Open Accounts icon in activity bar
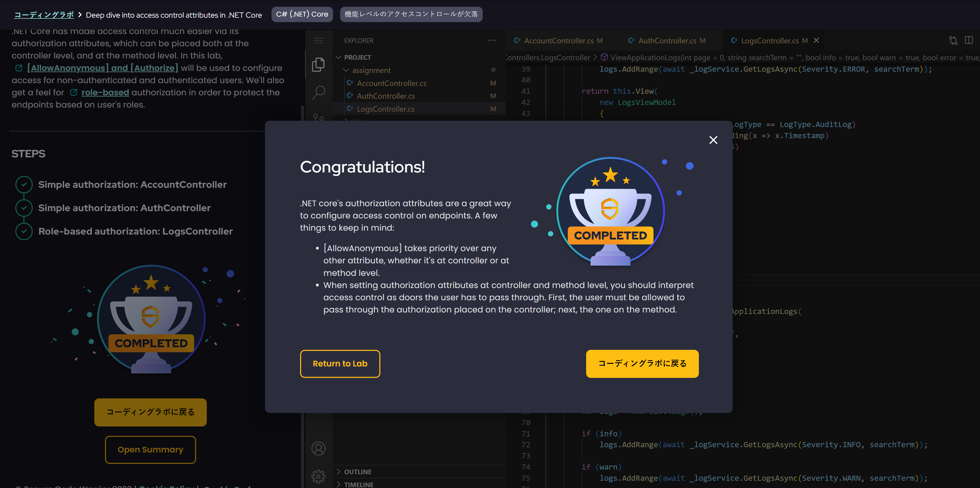 [319, 449]
